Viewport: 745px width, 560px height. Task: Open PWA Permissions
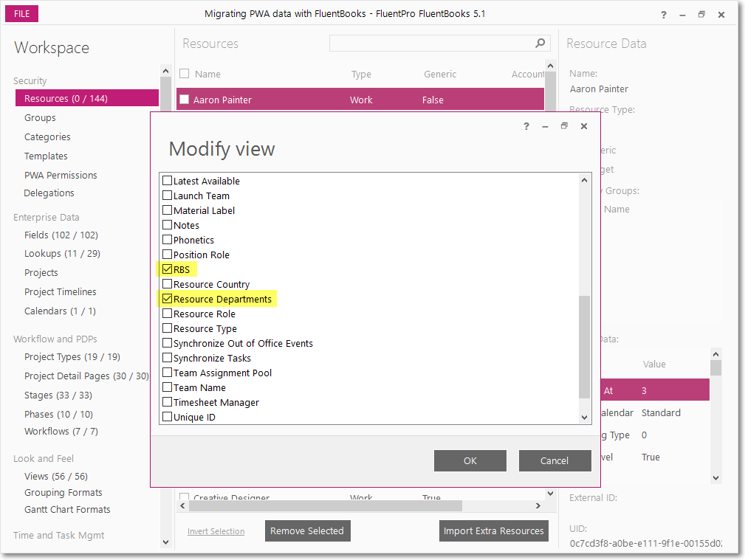tap(61, 176)
